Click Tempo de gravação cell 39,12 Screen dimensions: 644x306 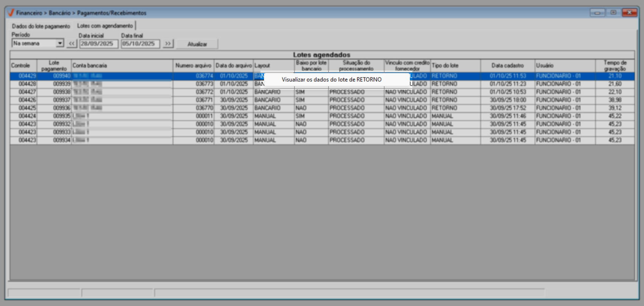click(x=615, y=108)
